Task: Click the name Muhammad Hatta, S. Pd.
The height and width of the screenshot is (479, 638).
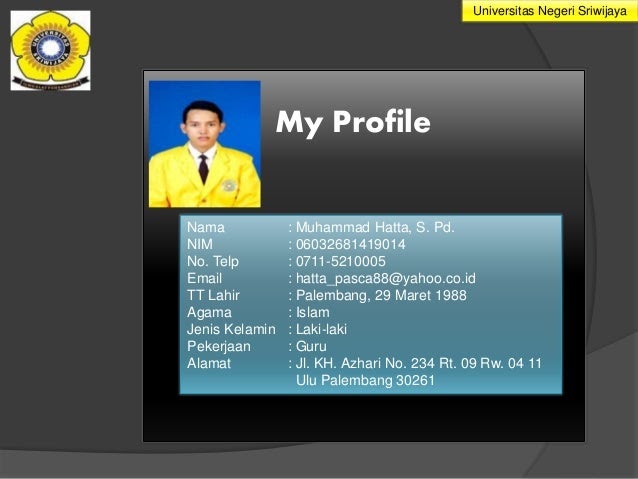Action: point(375,227)
